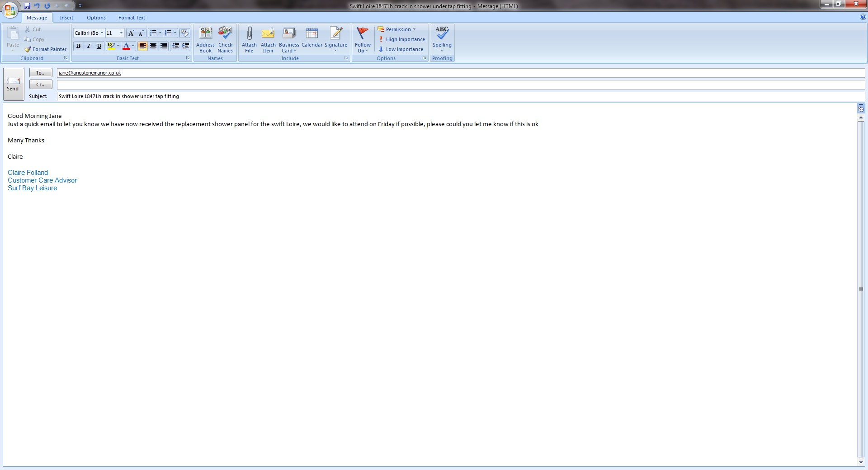This screenshot has height=470, width=868.
Task: Open the Signature dropdown
Action: click(x=336, y=40)
